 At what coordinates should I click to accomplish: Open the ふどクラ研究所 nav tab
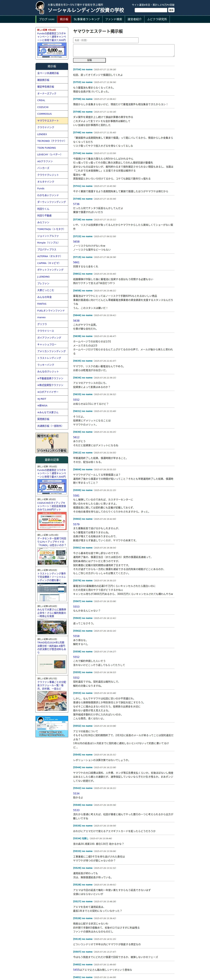[x=157, y=19]
